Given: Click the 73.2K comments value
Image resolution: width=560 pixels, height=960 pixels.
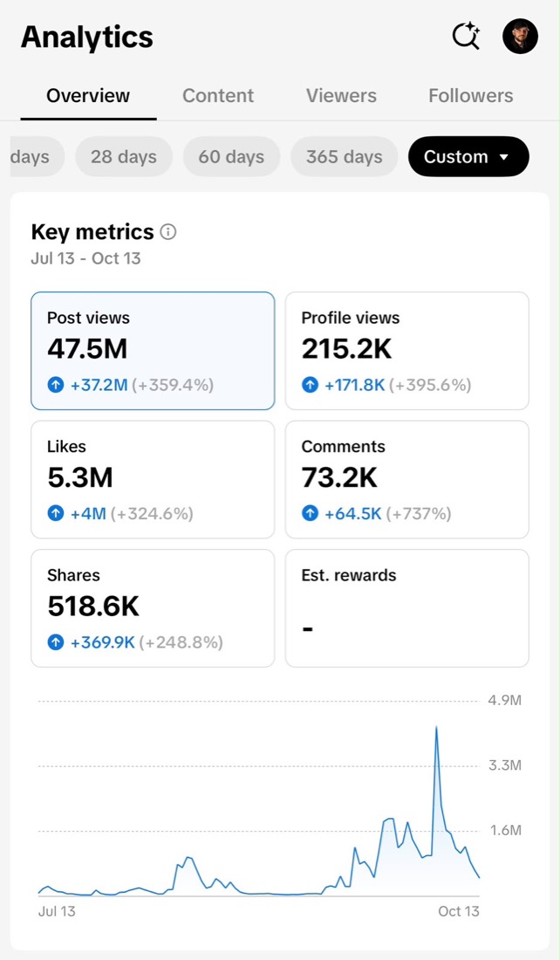Looking at the screenshot, I should pyautogui.click(x=339, y=477).
